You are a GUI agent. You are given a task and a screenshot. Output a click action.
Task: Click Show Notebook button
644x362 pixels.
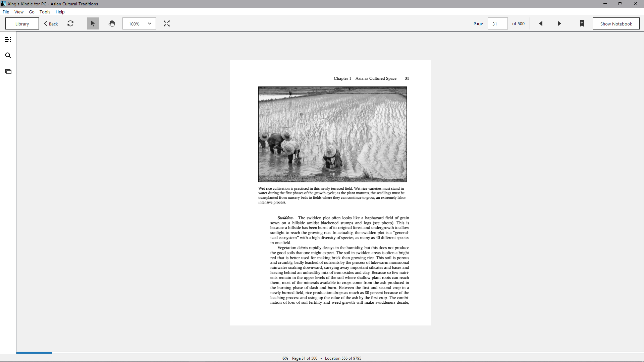(616, 23)
